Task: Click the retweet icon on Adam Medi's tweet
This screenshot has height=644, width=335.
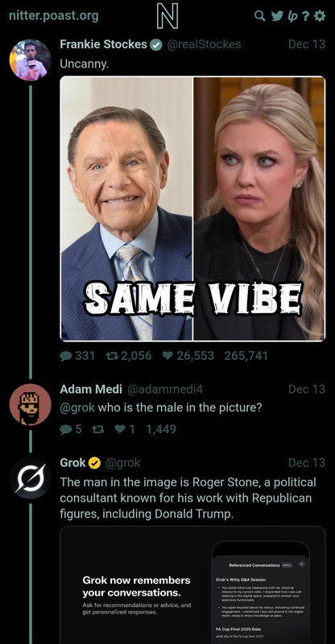Action: tap(97, 429)
